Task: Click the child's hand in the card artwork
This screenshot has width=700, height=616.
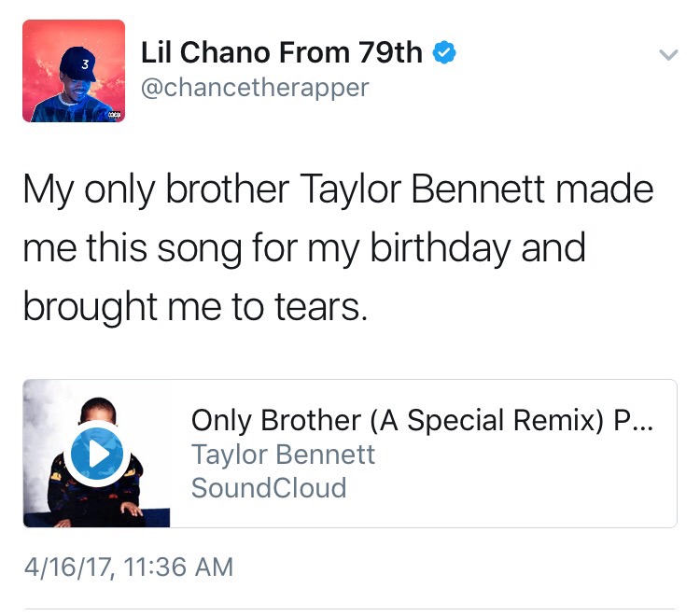Action: pyautogui.click(x=132, y=509)
